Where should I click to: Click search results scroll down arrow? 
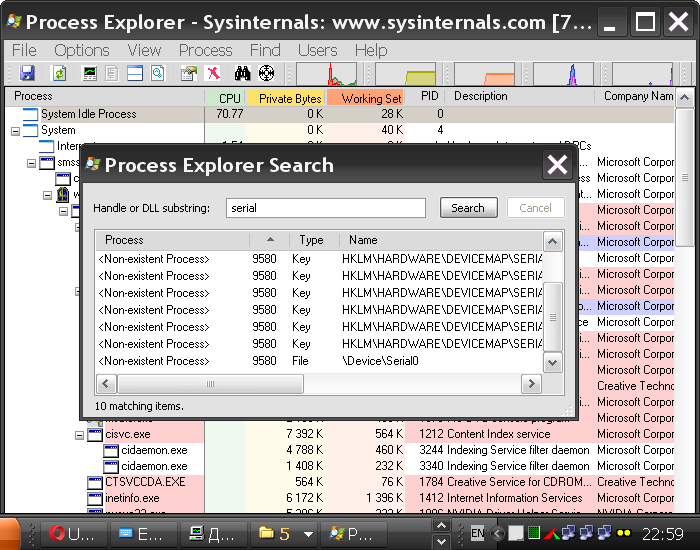coord(553,362)
